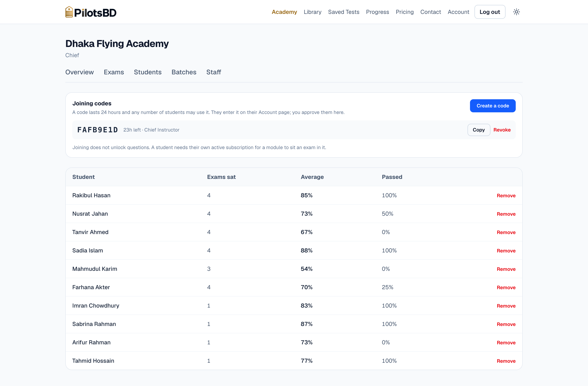This screenshot has height=386, width=588.
Task: Remove student Tahmid Hossain
Action: click(x=506, y=361)
